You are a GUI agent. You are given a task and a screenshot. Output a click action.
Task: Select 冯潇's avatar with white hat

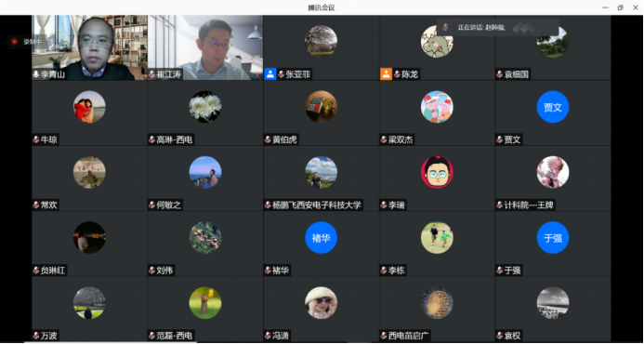(322, 303)
